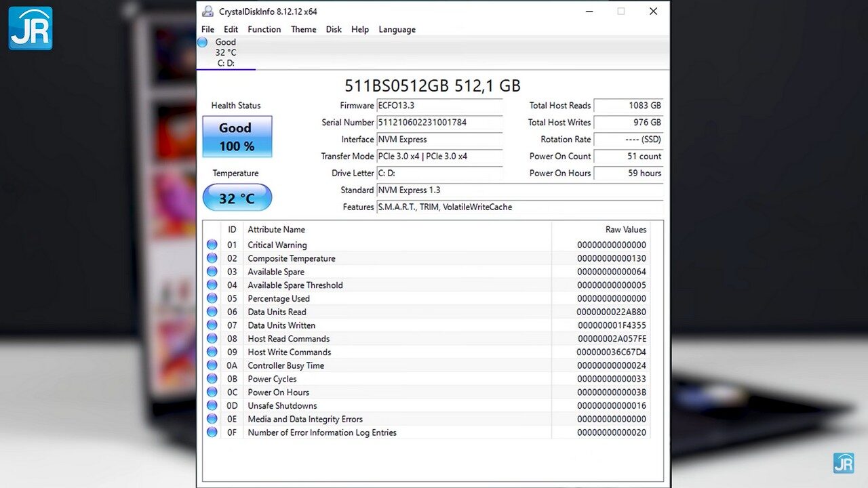The height and width of the screenshot is (488, 868).
Task: Click the 32 °C temperature button
Action: 237,198
